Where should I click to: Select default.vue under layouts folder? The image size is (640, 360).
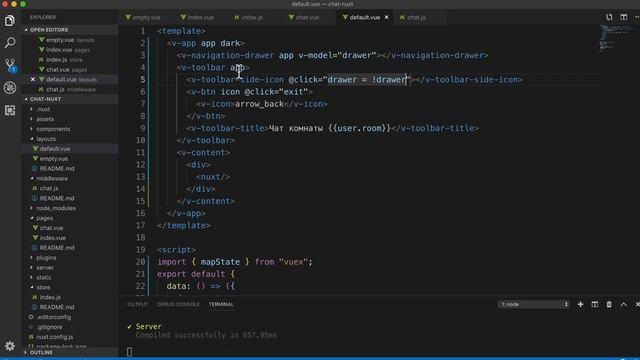click(70, 149)
